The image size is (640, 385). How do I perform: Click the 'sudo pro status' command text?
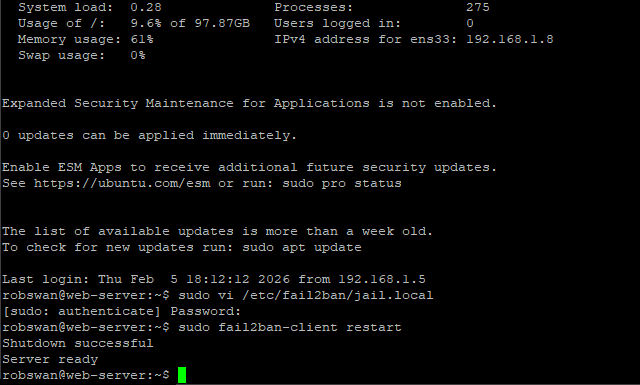342,183
